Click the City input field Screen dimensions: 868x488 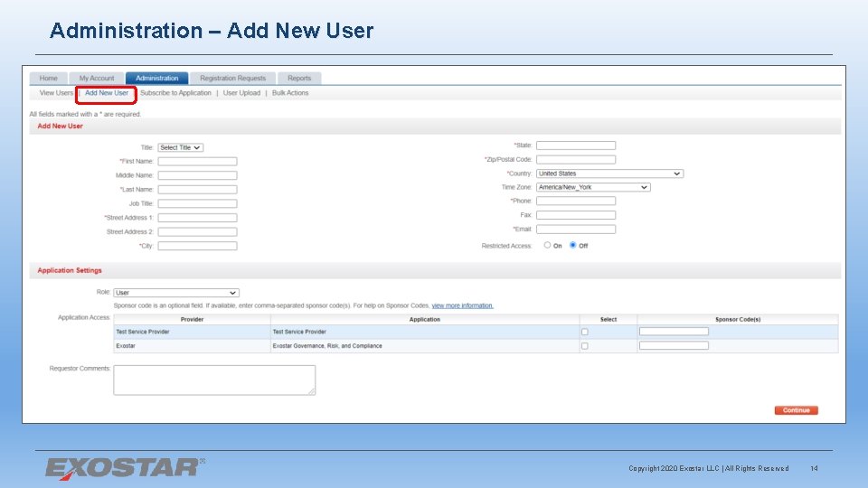[x=198, y=246]
